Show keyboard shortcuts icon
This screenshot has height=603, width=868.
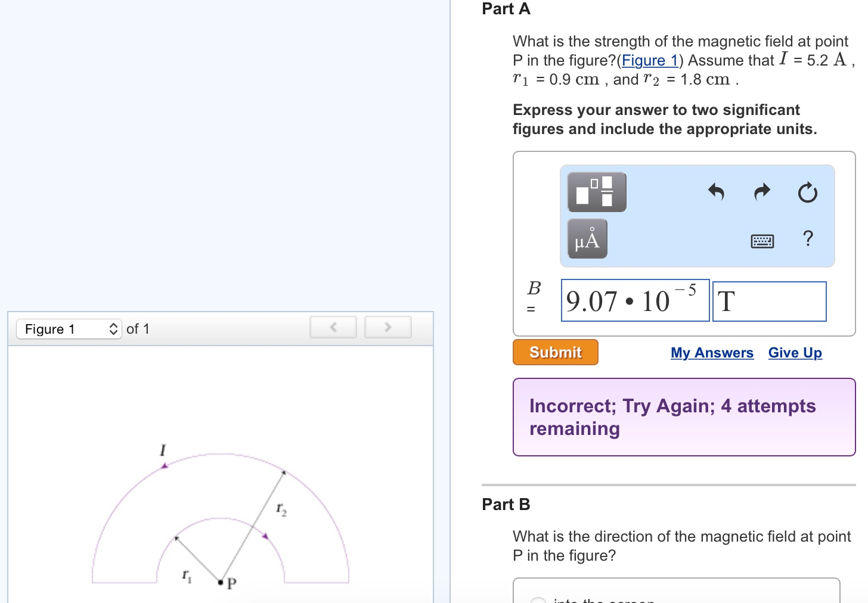click(762, 241)
